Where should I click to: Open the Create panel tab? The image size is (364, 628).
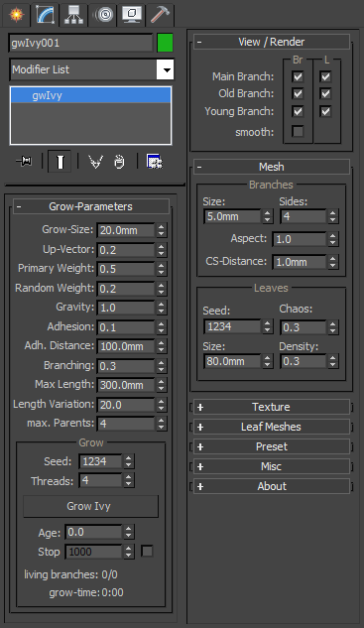(x=17, y=15)
